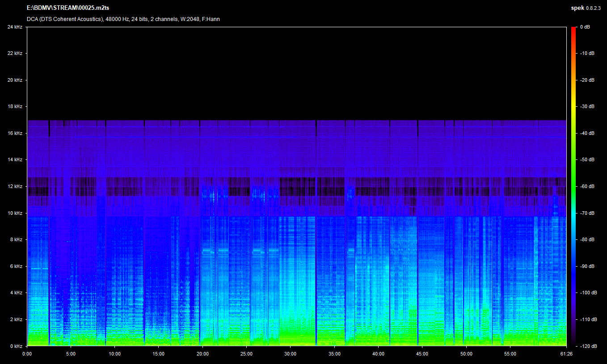This screenshot has width=607, height=364.
Task: Select the 0 kHz axis label
Action: pyautogui.click(x=16, y=346)
